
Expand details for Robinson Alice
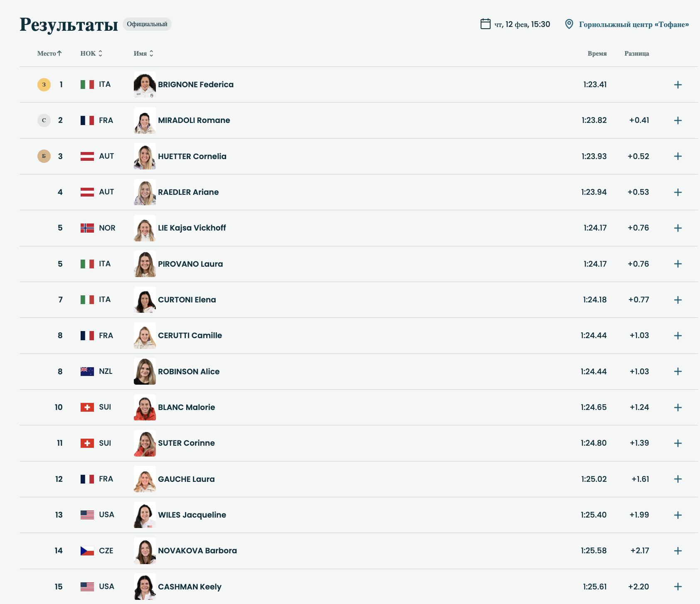coord(678,371)
